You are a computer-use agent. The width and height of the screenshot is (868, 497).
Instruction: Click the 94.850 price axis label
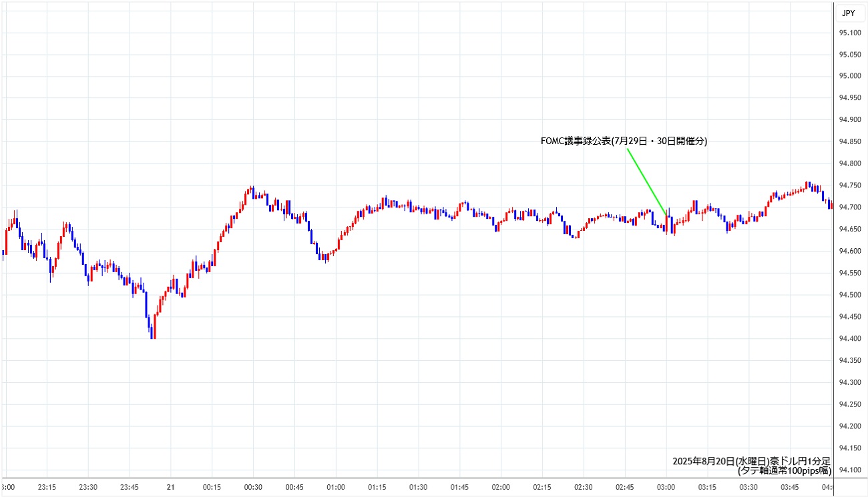point(850,141)
